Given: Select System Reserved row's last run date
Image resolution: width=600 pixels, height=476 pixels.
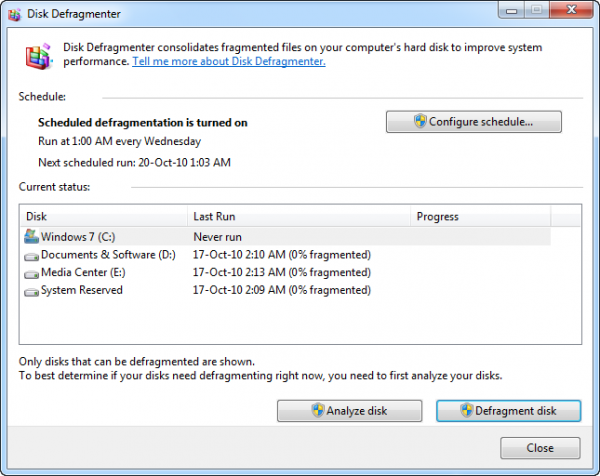Looking at the screenshot, I should pos(281,290).
